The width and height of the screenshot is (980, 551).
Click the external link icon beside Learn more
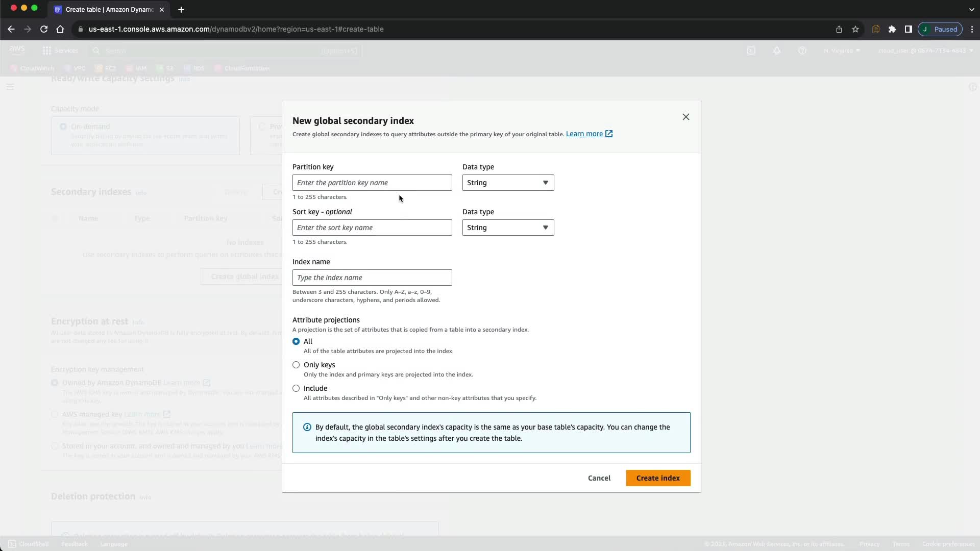pos(608,134)
